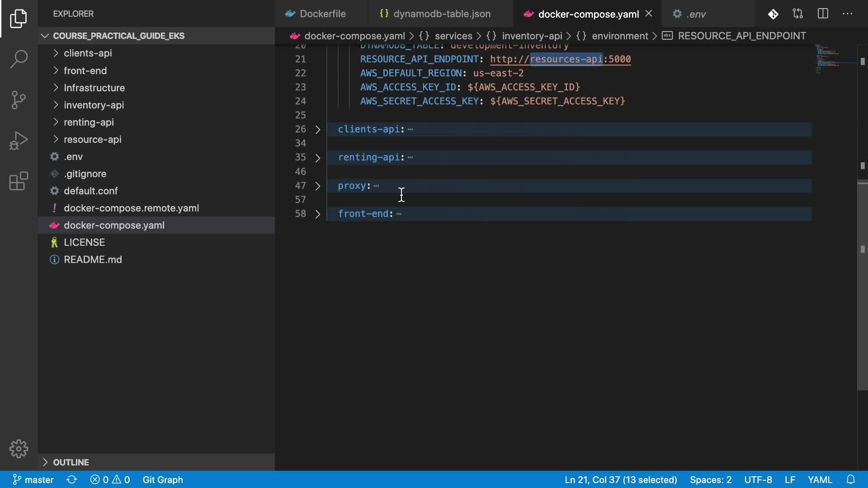Open the Source Control view
The width and height of the screenshot is (868, 488).
click(x=19, y=100)
